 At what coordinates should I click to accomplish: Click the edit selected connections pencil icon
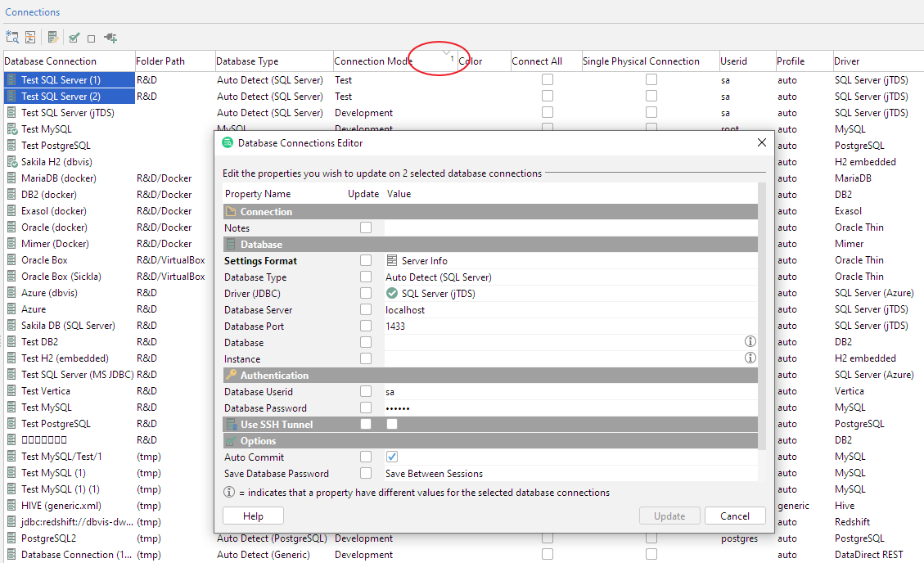coord(53,37)
